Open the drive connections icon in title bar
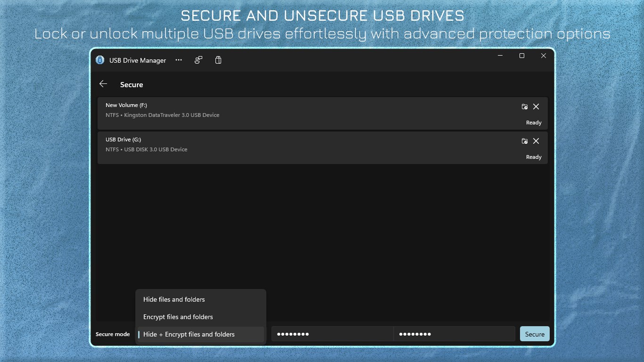Screen dimensions: 644x362 (198, 60)
